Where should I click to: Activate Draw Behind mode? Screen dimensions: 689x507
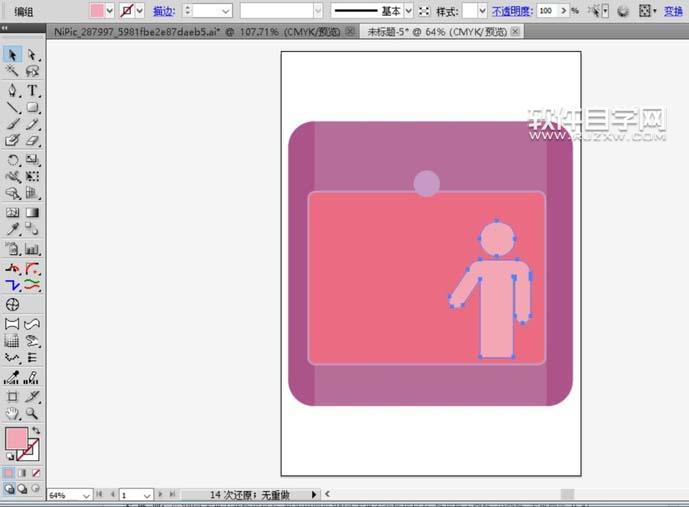[22, 489]
